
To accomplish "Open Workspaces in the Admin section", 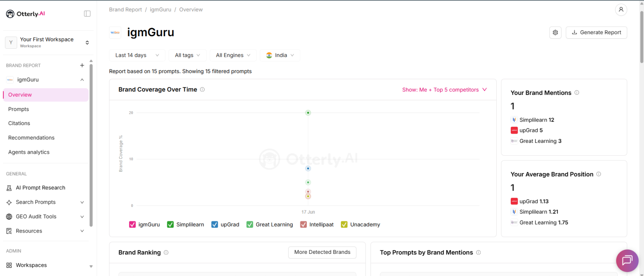I will [x=31, y=266].
